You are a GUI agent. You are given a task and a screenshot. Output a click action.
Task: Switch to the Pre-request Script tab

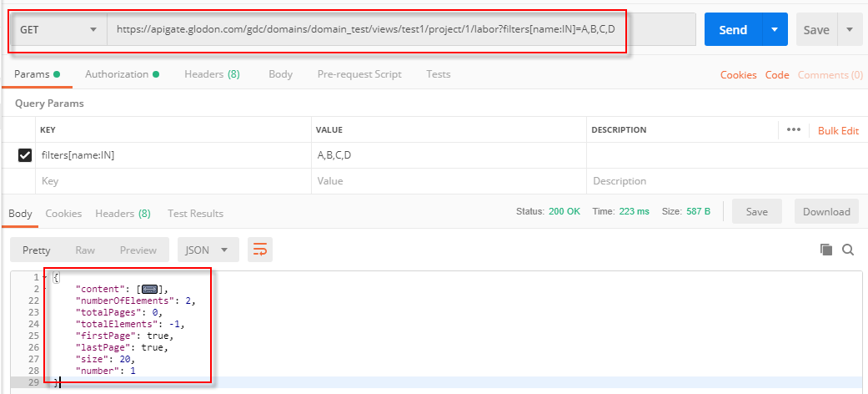[x=359, y=74]
